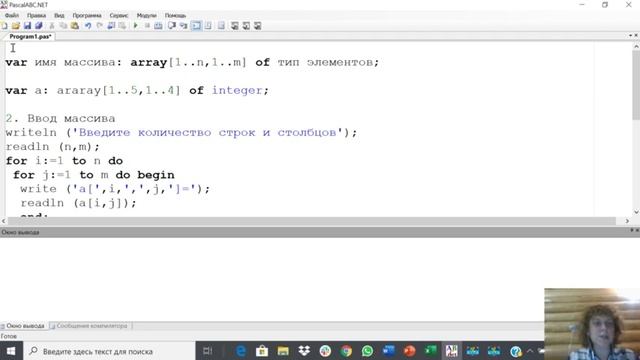Viewport: 640px width, 360px height.
Task: Open the Вид menu
Action: 59,16
